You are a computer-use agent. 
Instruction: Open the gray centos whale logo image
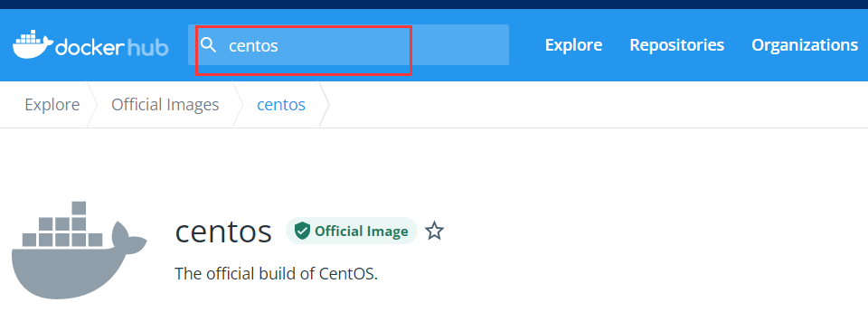pyautogui.click(x=80, y=251)
